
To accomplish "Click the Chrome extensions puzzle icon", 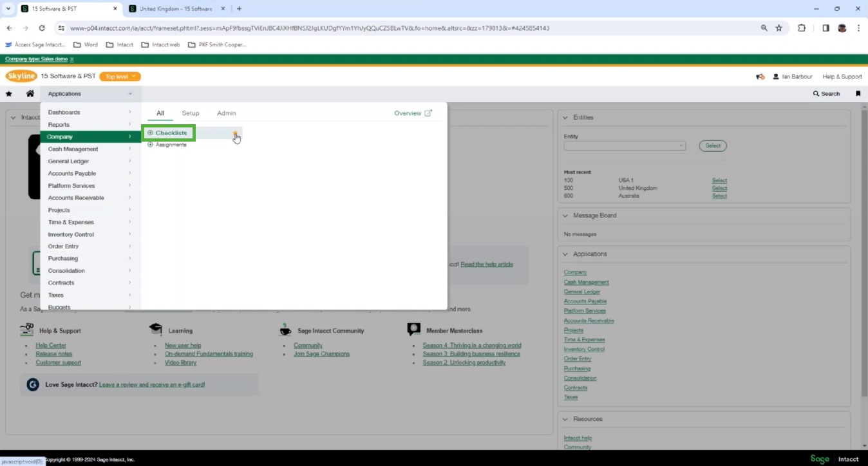I will coord(802,28).
